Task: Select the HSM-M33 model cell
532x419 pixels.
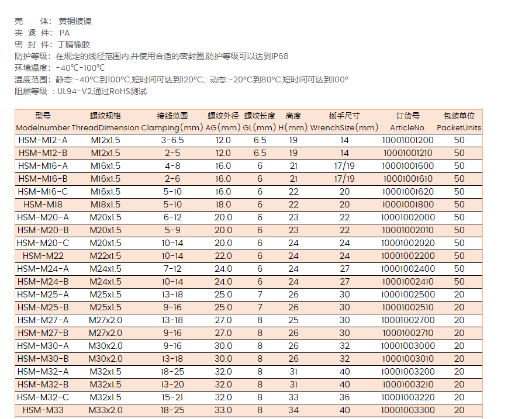Action: (43, 410)
